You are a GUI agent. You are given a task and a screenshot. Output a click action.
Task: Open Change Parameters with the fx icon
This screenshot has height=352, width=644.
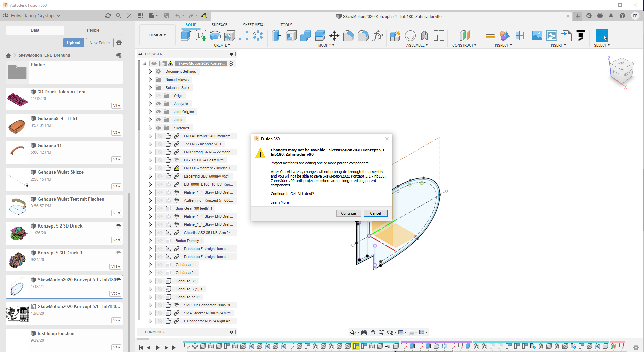[378, 36]
